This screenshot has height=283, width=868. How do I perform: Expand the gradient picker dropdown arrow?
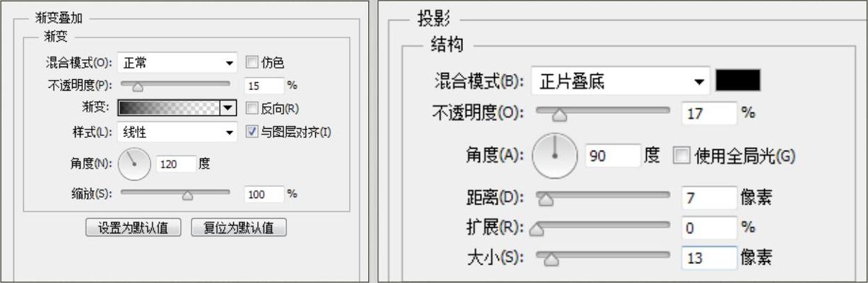(x=228, y=108)
